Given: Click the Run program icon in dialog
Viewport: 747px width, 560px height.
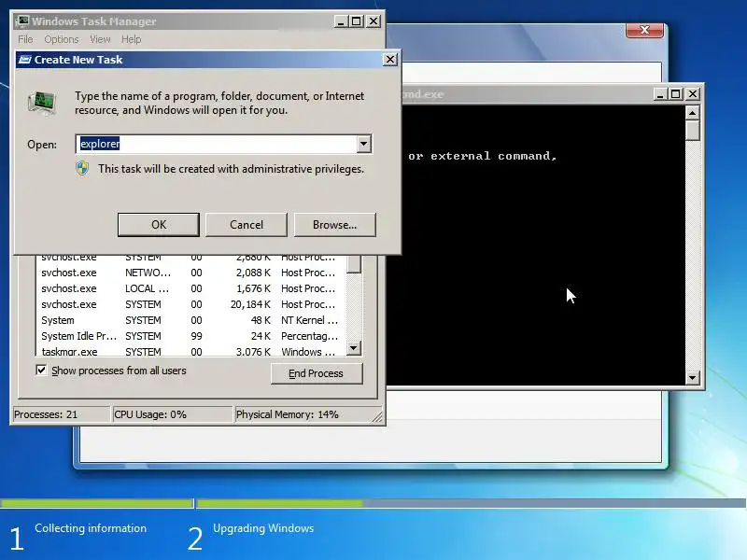Looking at the screenshot, I should click(42, 103).
